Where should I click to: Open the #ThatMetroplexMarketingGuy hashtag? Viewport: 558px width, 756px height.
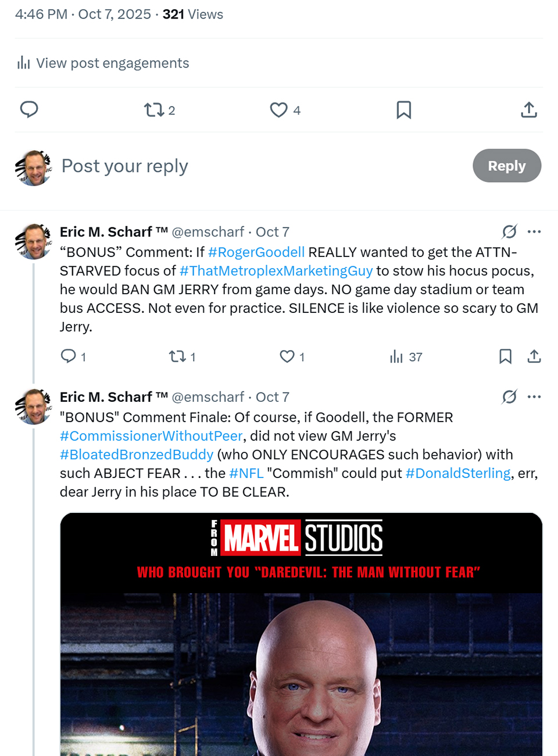pos(276,271)
